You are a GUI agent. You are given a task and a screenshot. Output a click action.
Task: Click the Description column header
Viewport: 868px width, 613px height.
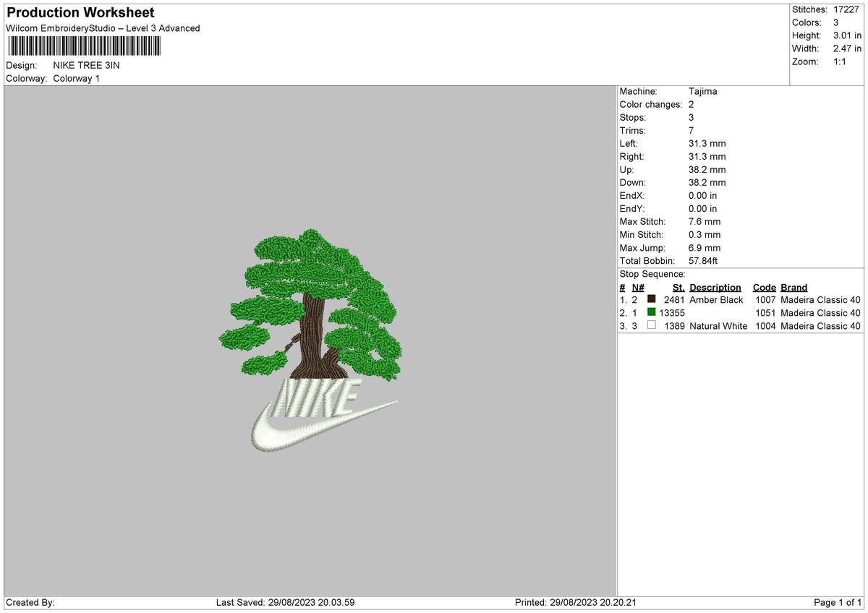point(715,287)
